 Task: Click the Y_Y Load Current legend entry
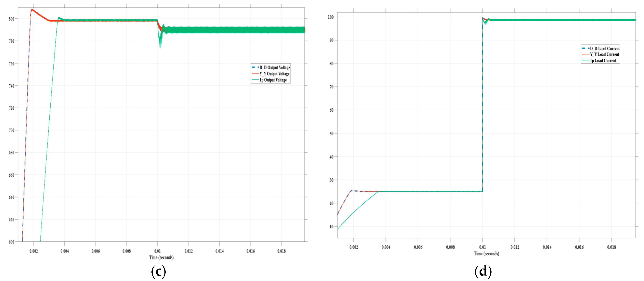click(604, 55)
